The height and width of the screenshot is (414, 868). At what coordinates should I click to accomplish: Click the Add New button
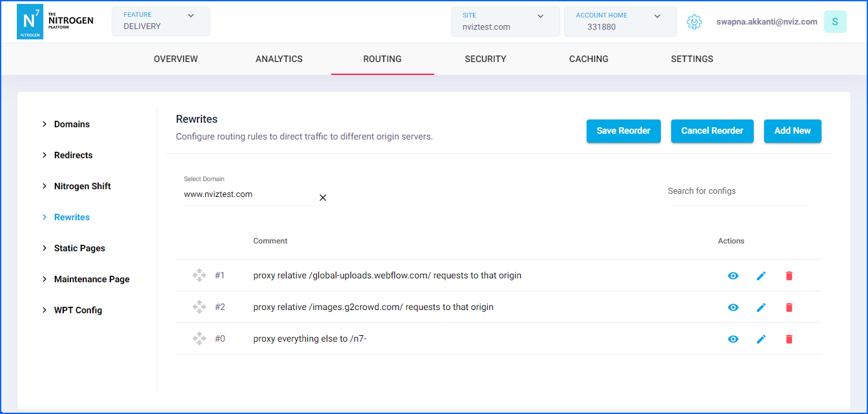(x=792, y=130)
